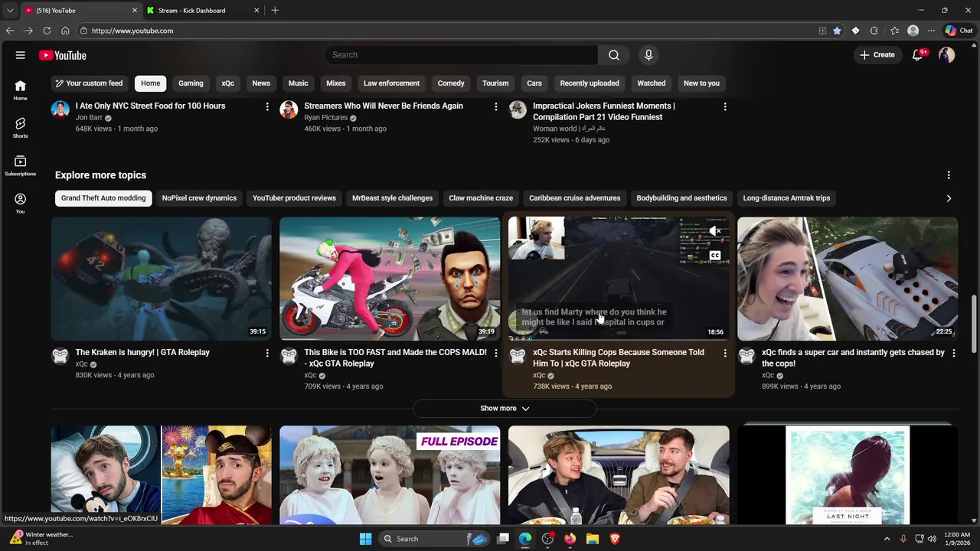Viewport: 980px width, 551px height.
Task: Open Windows Start menu
Action: (x=365, y=539)
